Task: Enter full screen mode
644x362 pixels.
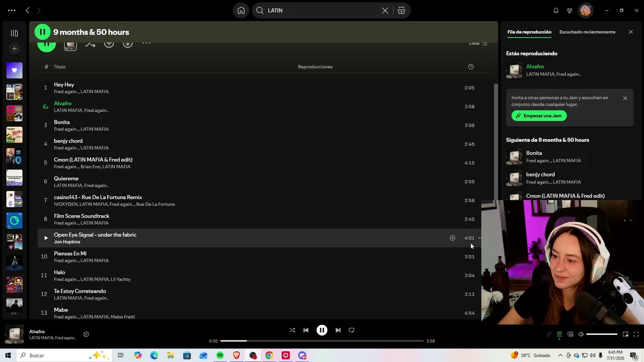Action: 636,334
